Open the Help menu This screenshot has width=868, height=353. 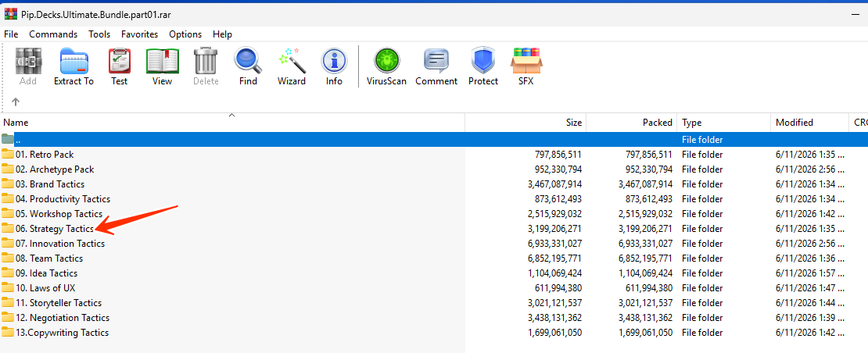223,34
